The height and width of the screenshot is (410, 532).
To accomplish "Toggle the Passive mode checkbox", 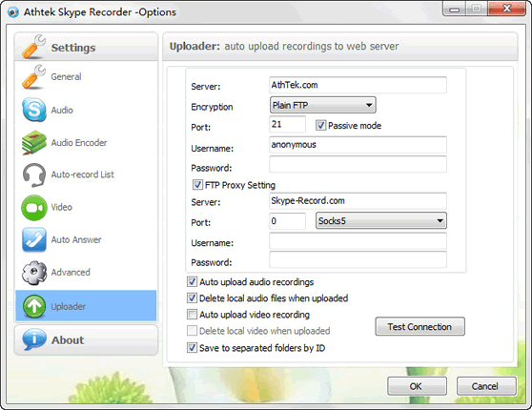I will (x=320, y=125).
